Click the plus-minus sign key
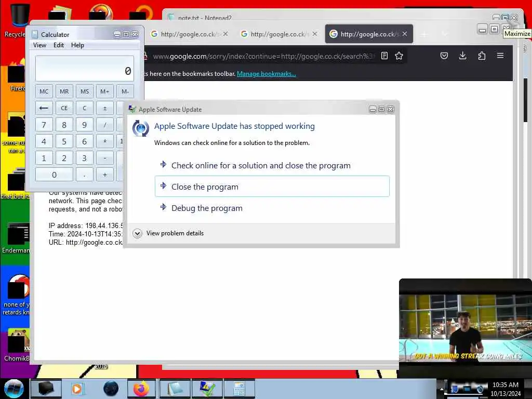The height and width of the screenshot is (399, 532). [x=105, y=108]
